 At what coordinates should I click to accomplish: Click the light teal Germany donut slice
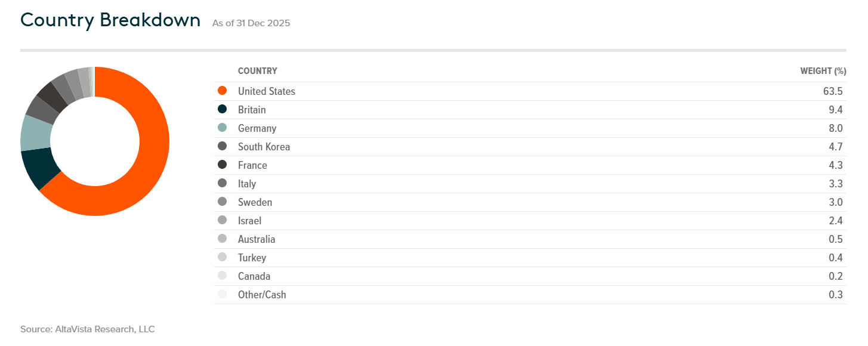pyautogui.click(x=35, y=133)
